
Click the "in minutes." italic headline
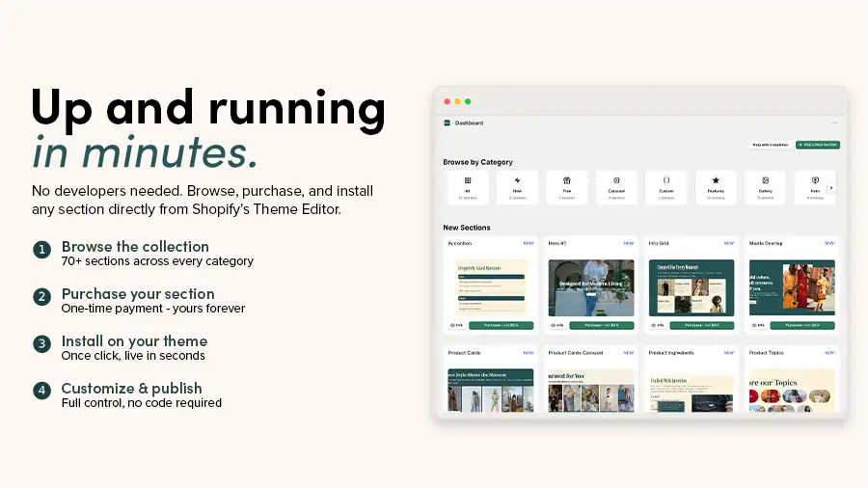tap(145, 152)
